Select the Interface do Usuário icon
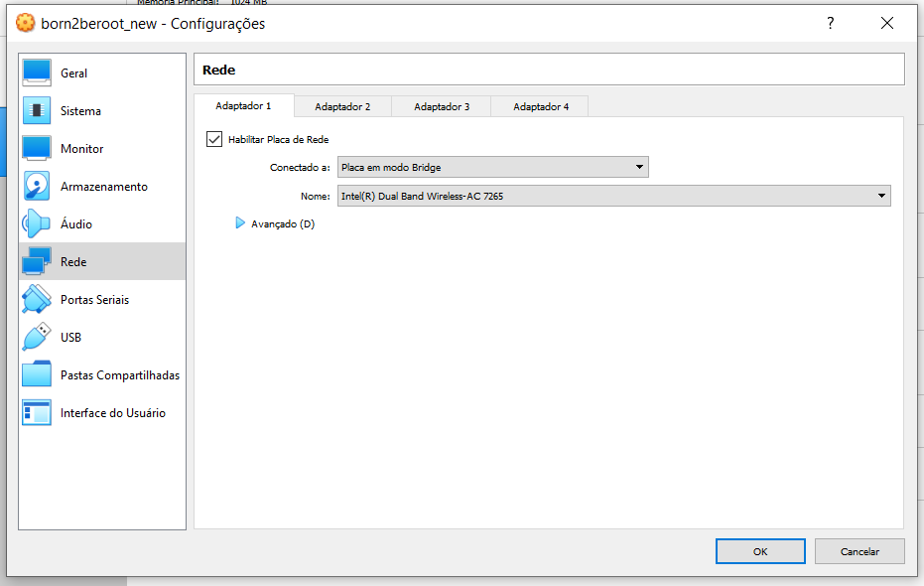Image resolution: width=924 pixels, height=586 pixels. 37,412
